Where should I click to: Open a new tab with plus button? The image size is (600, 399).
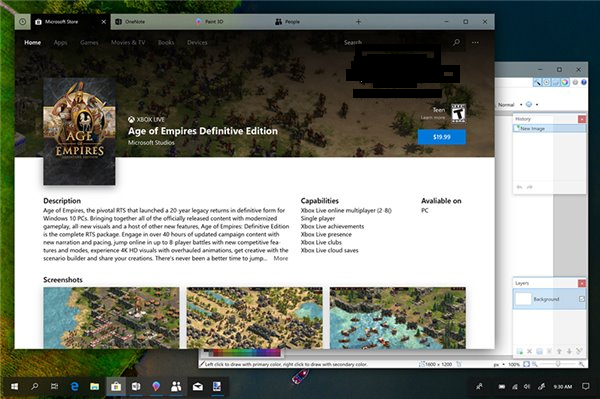coord(358,22)
